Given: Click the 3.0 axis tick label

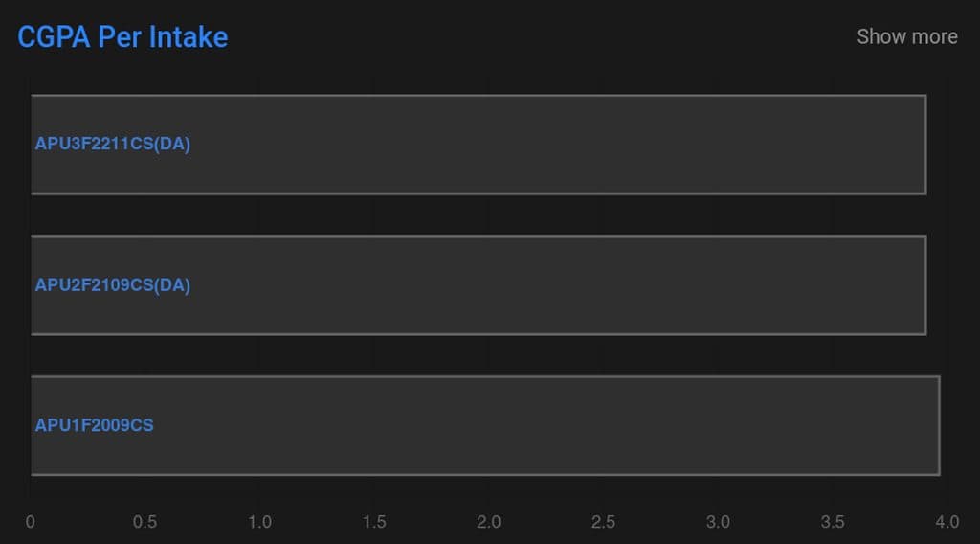Looking at the screenshot, I should (x=718, y=522).
